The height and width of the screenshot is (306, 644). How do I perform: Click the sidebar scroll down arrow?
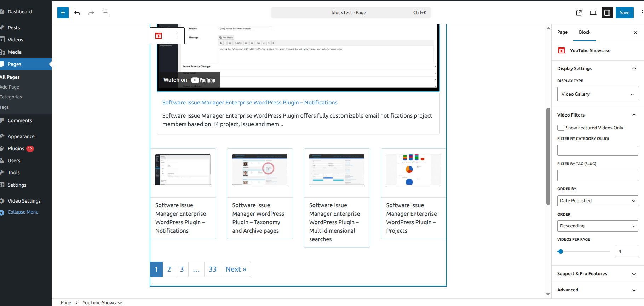point(548,294)
